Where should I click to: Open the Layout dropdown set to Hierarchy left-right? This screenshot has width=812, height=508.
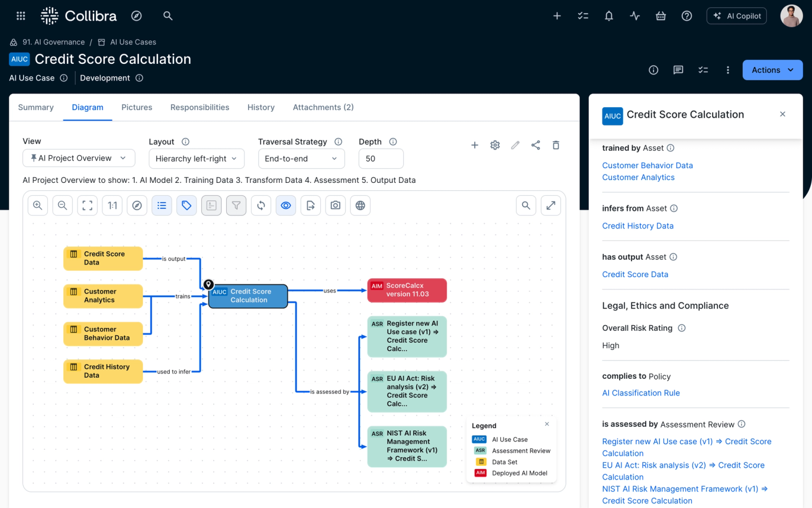(x=196, y=159)
